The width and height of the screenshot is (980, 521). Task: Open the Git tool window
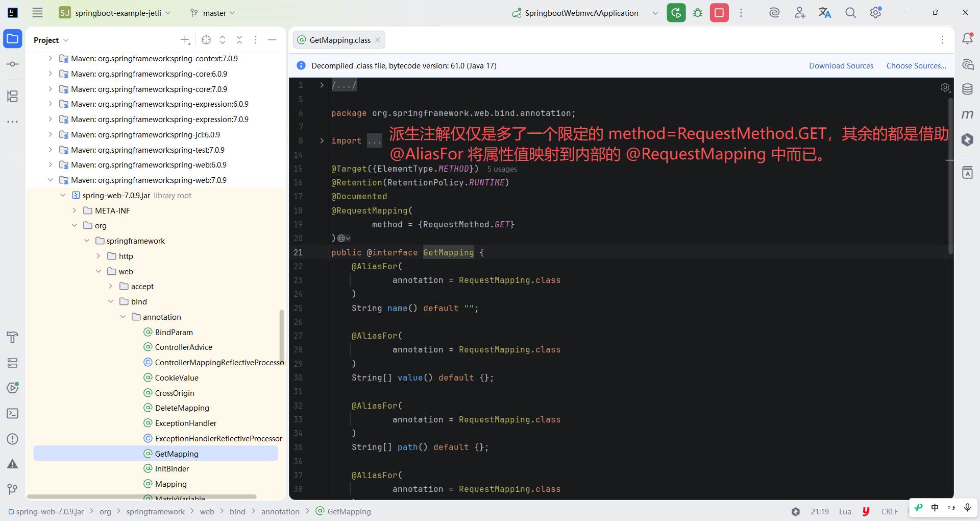(13, 489)
